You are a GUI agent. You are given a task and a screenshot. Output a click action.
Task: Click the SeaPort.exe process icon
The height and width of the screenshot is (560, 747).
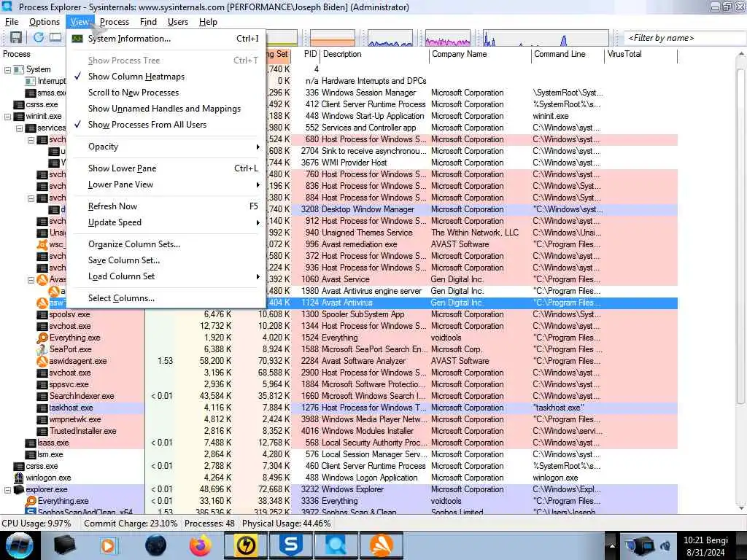[x=42, y=349]
